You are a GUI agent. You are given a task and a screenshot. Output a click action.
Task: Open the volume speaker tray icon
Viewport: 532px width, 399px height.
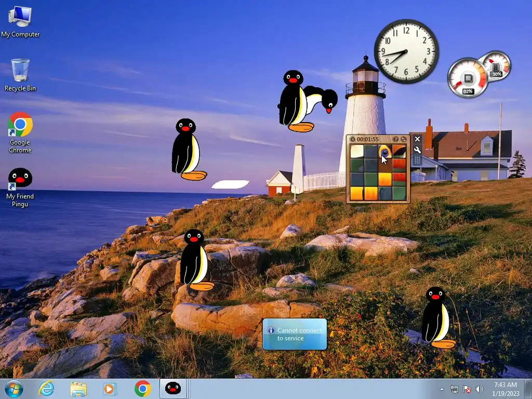[480, 389]
